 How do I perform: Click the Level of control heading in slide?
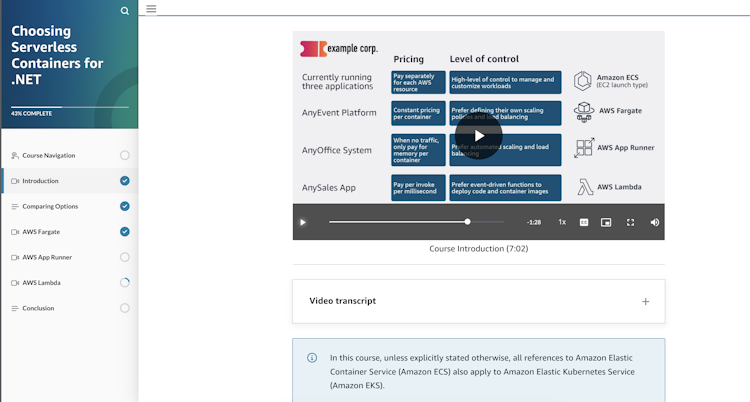click(x=484, y=59)
